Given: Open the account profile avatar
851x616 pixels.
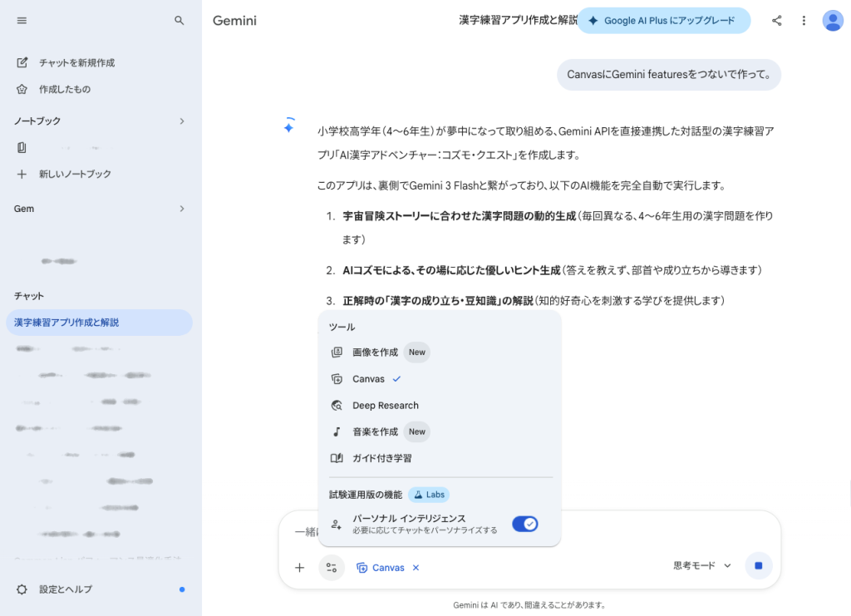Looking at the screenshot, I should [x=833, y=21].
